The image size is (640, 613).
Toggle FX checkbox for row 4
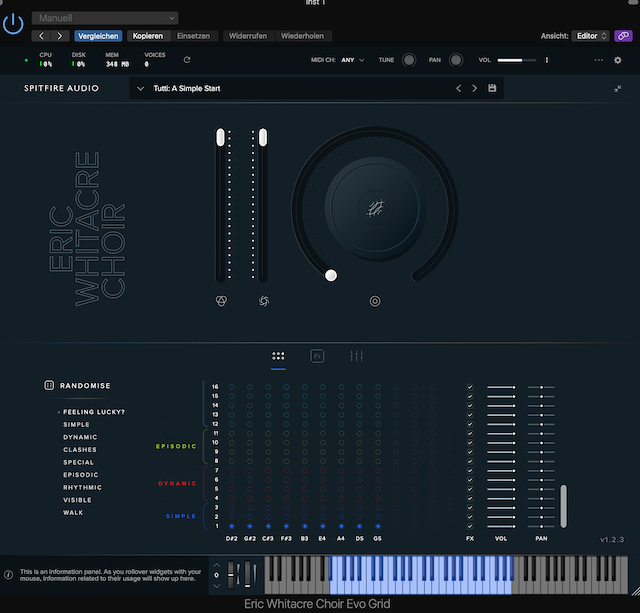click(x=470, y=498)
